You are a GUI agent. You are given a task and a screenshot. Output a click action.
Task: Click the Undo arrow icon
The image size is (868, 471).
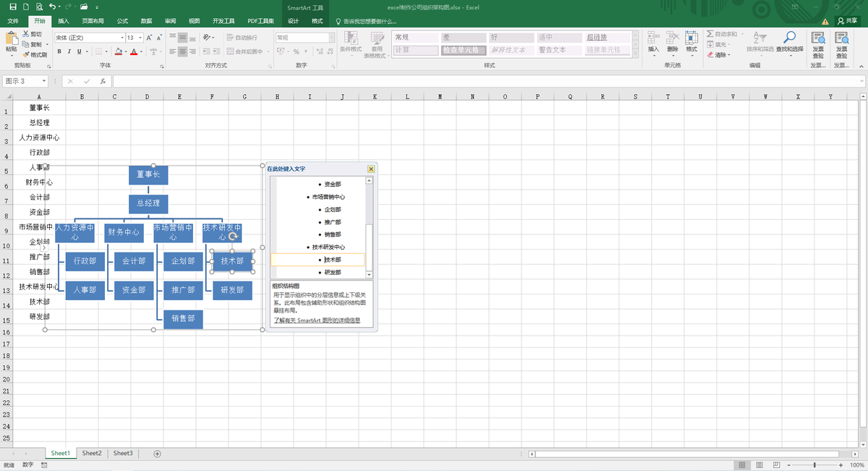point(51,7)
